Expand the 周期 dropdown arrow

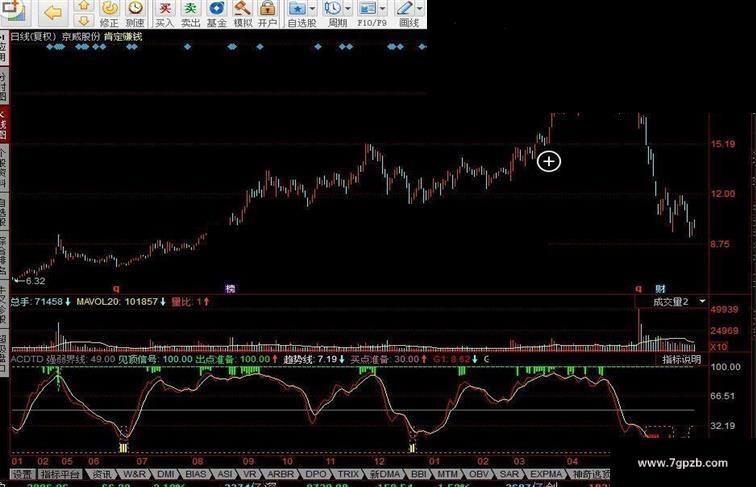[x=347, y=9]
